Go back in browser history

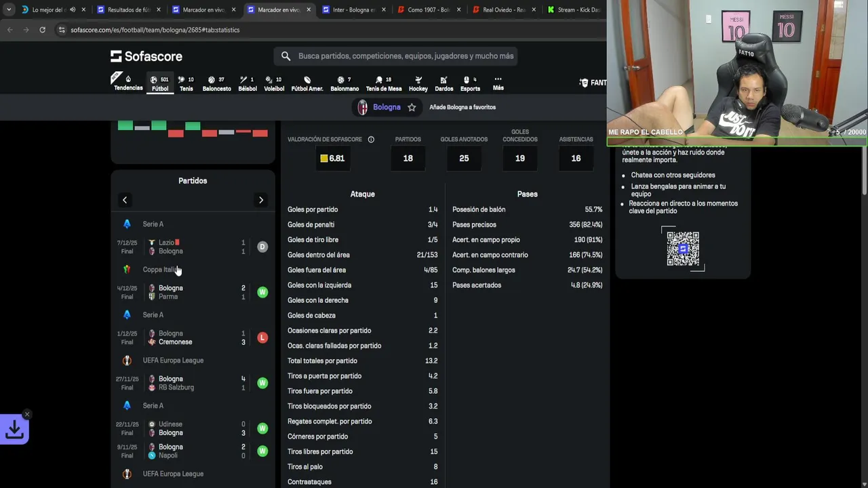coord(10,30)
